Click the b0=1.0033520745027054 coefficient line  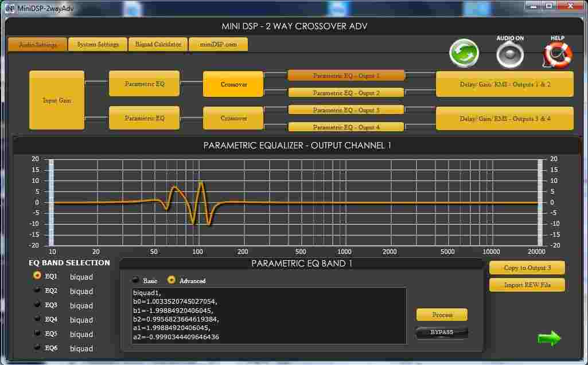pyautogui.click(x=175, y=301)
